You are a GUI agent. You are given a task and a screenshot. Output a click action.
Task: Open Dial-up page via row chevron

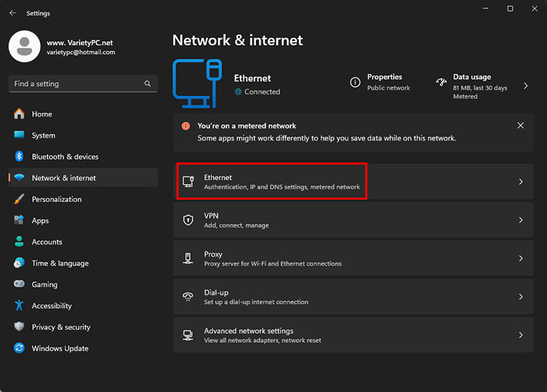click(521, 296)
